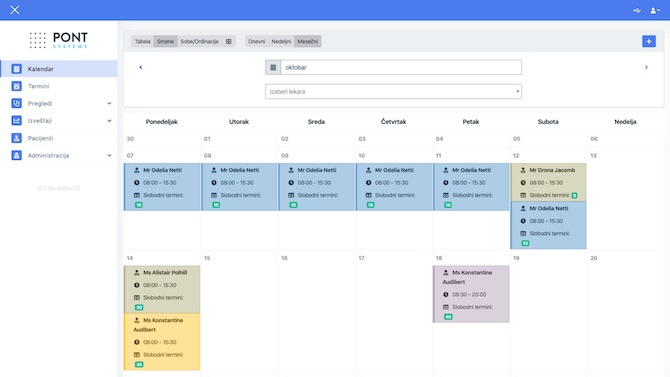
Task: Click the oktobar month input field
Action: tap(401, 67)
